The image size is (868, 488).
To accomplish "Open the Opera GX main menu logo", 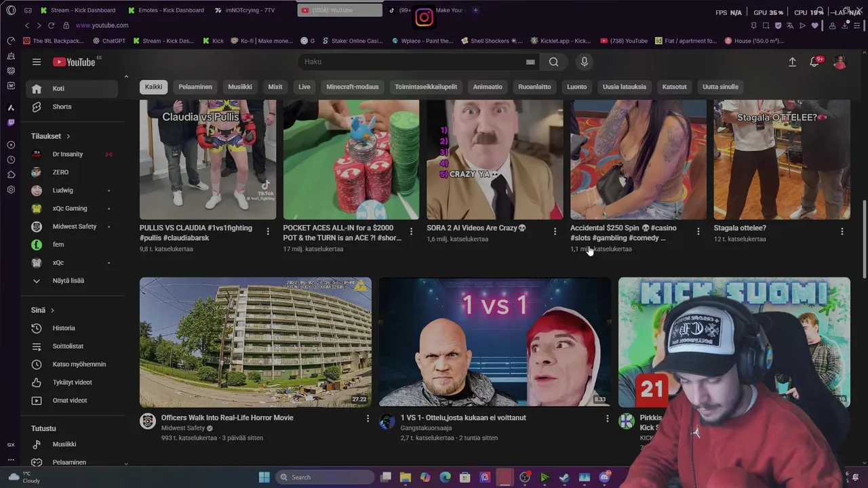I will pyautogui.click(x=11, y=10).
